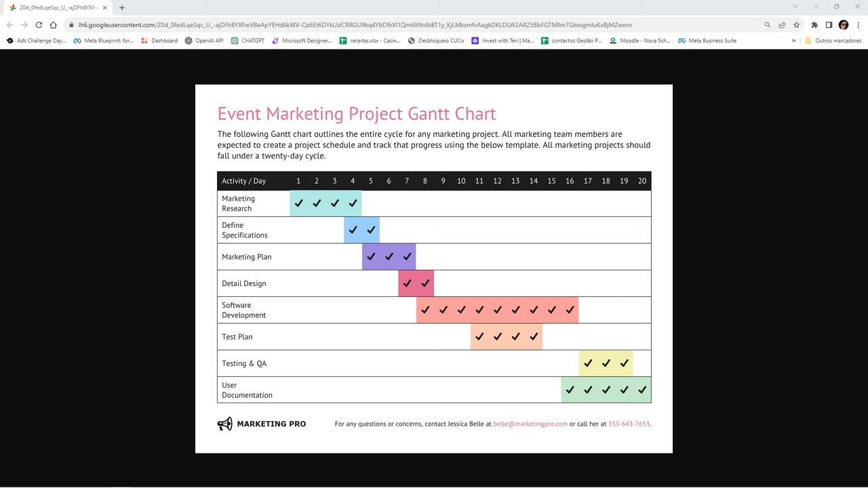
Task: Share this page via the share icon
Action: (x=782, y=24)
